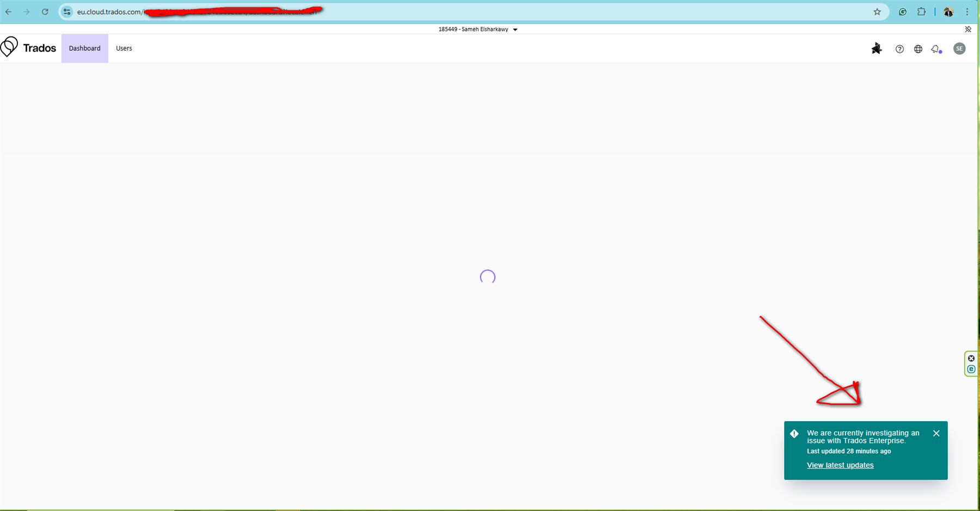980x511 pixels.
Task: Click the browser profile avatar icon
Action: [x=948, y=11]
